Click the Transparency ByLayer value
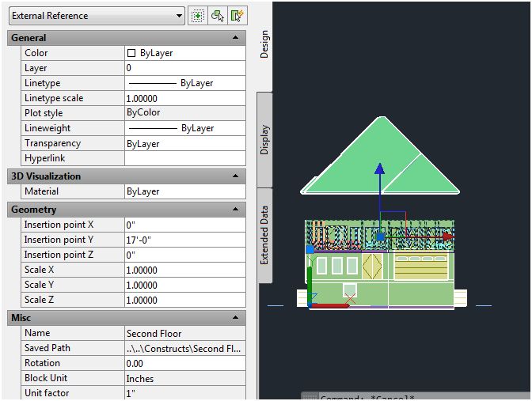 (185, 143)
